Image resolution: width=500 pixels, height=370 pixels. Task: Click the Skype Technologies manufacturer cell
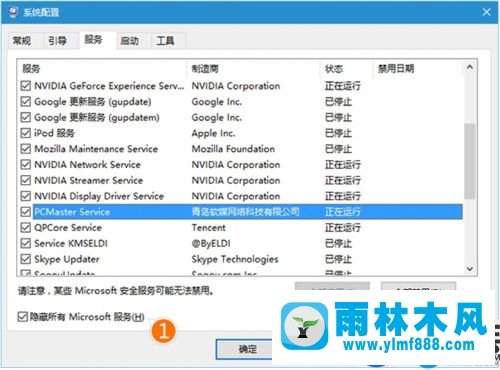coord(235,259)
